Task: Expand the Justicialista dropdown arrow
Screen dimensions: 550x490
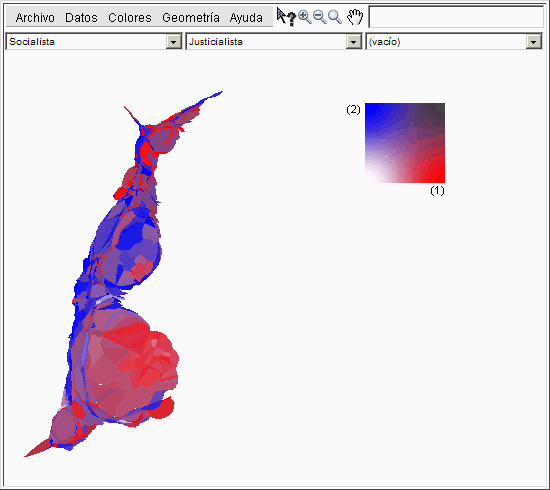Action: pyautogui.click(x=353, y=42)
